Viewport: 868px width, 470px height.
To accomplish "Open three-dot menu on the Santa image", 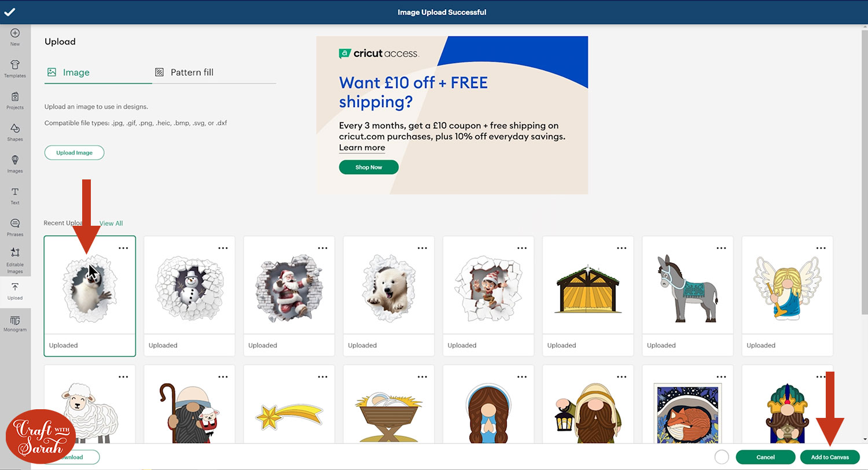I will (x=323, y=248).
